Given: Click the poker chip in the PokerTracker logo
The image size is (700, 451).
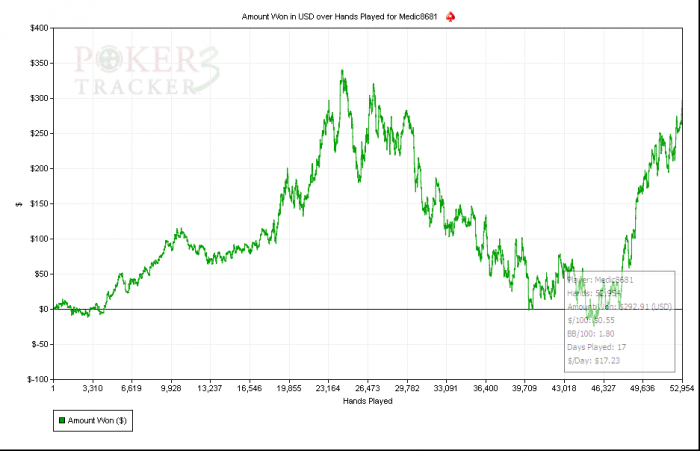Looking at the screenshot, I should (x=109, y=59).
